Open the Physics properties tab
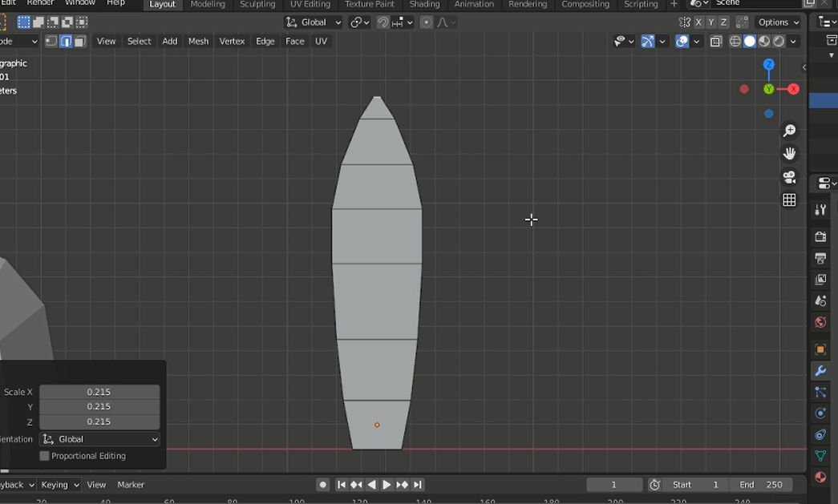This screenshot has height=504, width=838. coord(820,413)
